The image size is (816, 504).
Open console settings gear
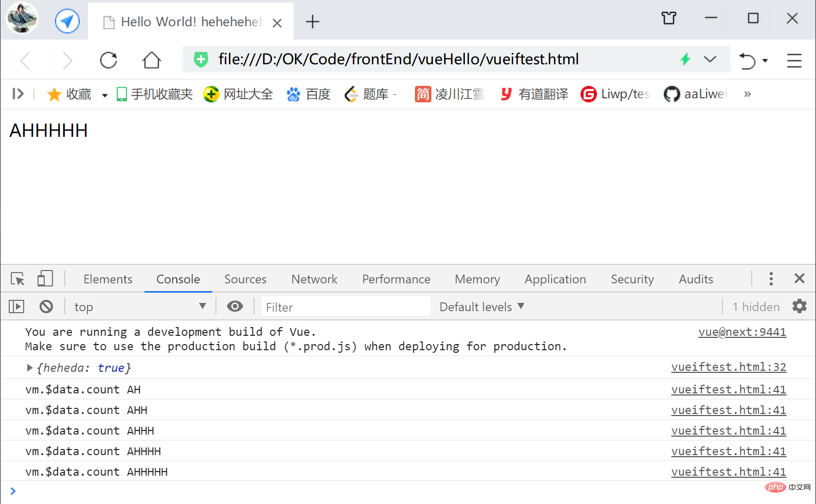tap(800, 307)
